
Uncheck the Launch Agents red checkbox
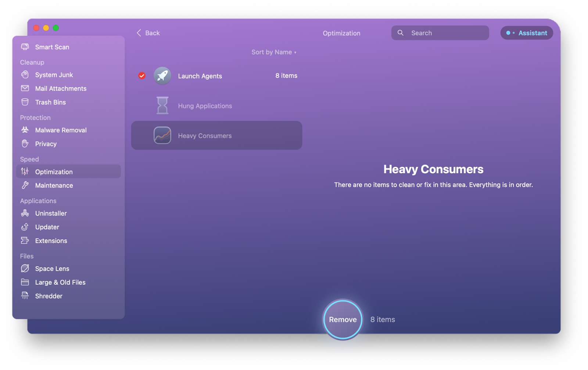pos(142,76)
